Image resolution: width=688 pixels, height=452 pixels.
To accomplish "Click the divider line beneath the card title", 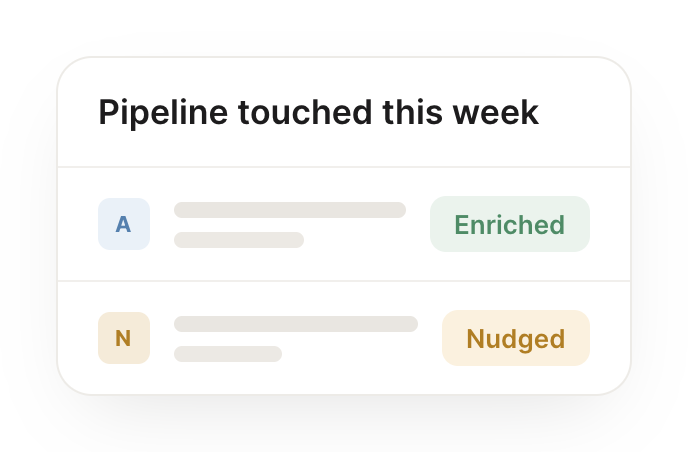I will pos(344,167).
